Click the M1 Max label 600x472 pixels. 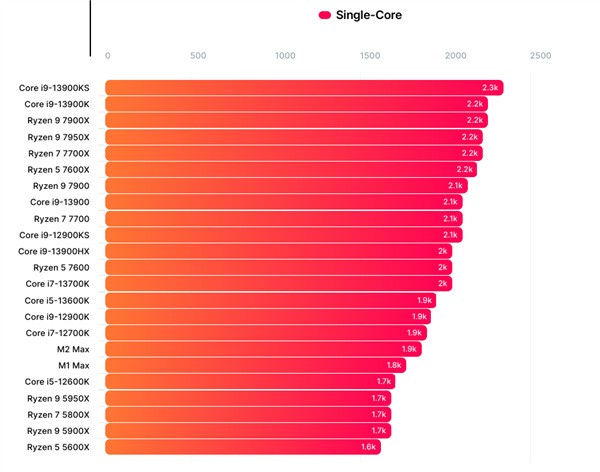click(74, 366)
